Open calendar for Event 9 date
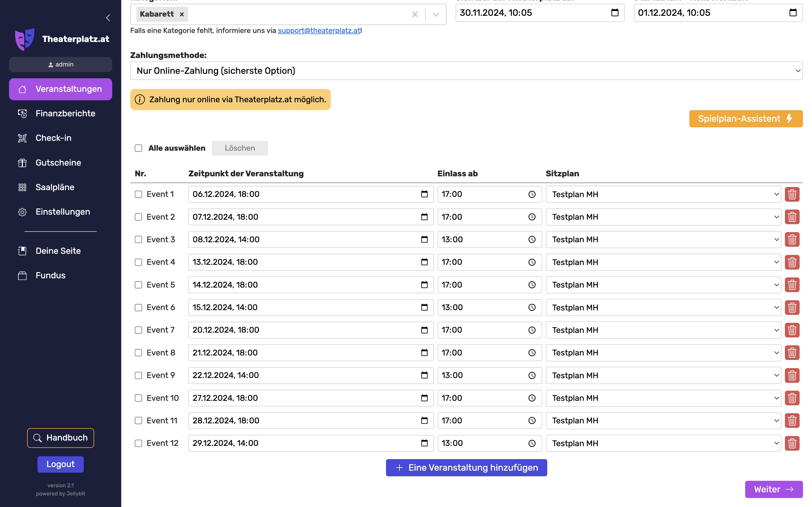Screen dimensions: 812x507 [x=424, y=375]
